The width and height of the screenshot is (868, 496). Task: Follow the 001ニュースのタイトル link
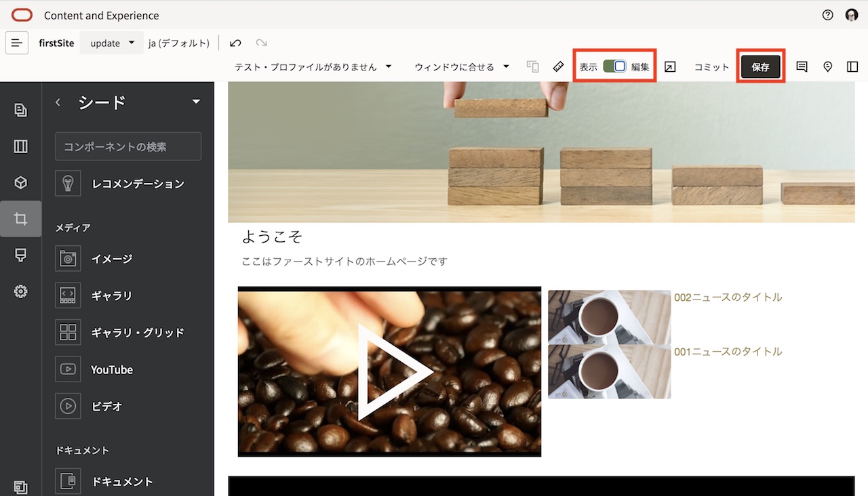click(x=728, y=352)
